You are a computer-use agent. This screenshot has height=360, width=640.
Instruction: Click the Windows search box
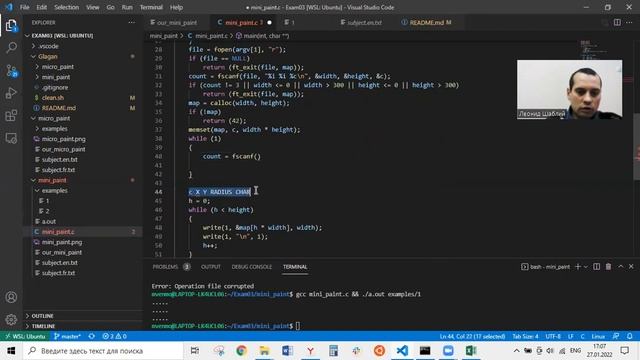coord(103,351)
